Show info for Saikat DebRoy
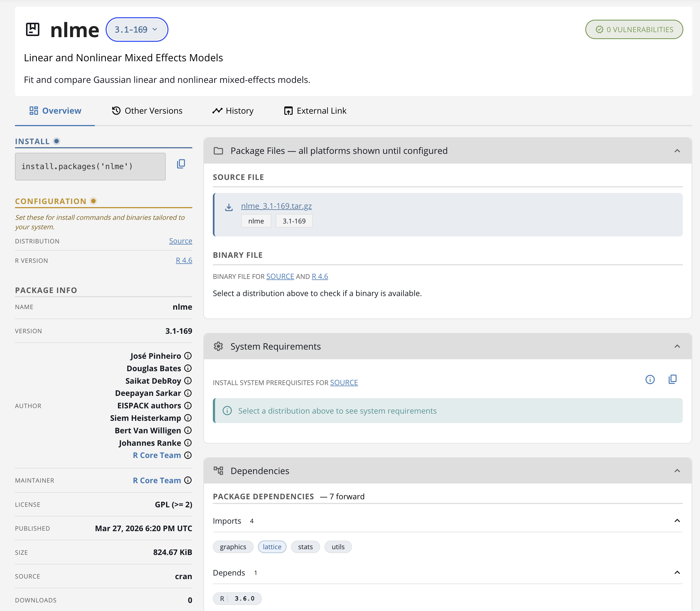Viewport: 700px width, 611px height. pos(188,381)
